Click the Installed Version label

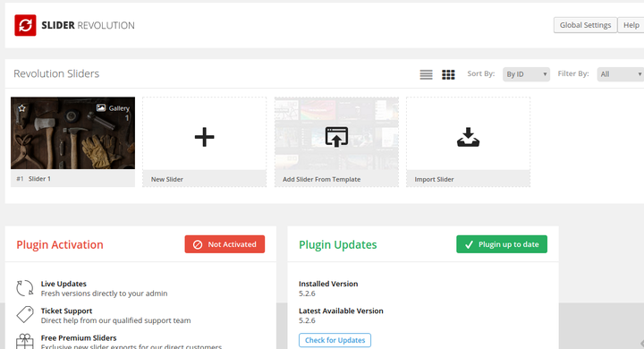pos(328,284)
